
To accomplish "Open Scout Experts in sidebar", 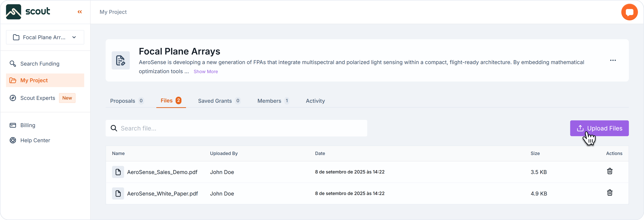I will click(38, 98).
